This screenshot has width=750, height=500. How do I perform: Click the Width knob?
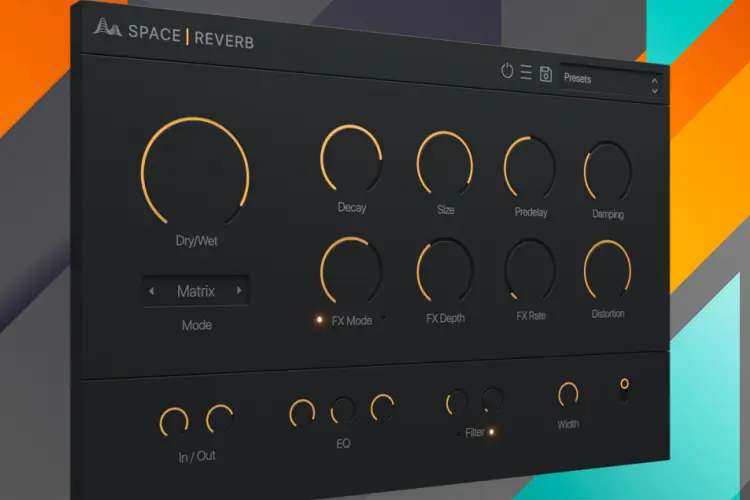pos(568,394)
